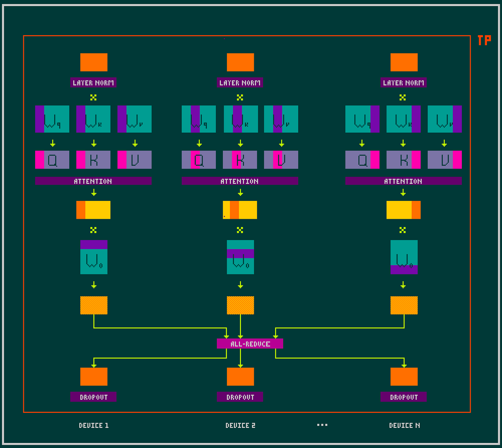Click the red TP label
The height and width of the screenshot is (448, 502).
click(x=484, y=40)
